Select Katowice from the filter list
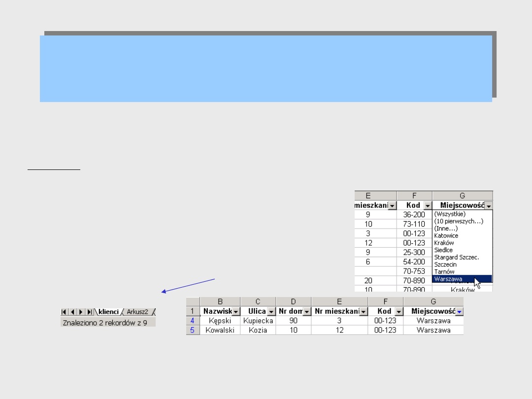The height and width of the screenshot is (399, 532). (446, 235)
